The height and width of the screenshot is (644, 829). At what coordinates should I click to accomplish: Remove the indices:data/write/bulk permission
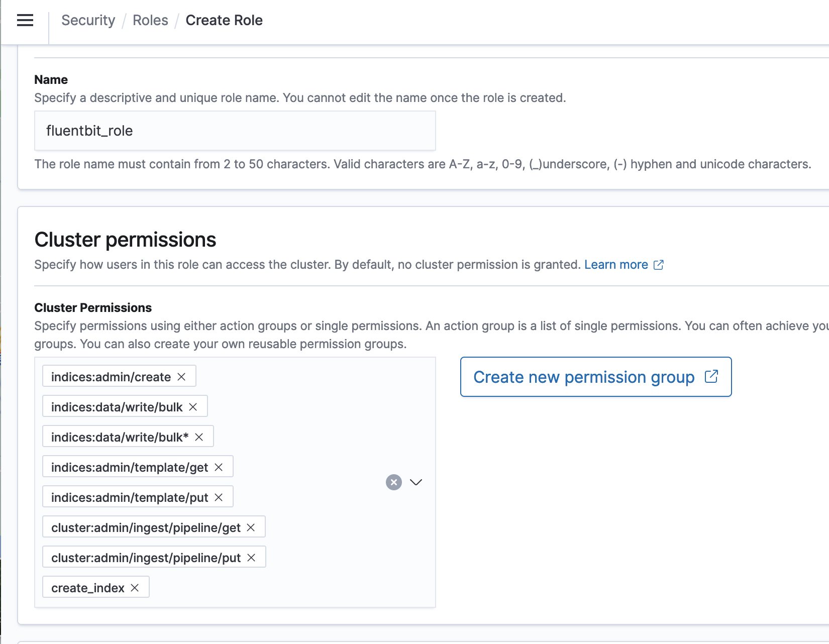click(x=194, y=406)
